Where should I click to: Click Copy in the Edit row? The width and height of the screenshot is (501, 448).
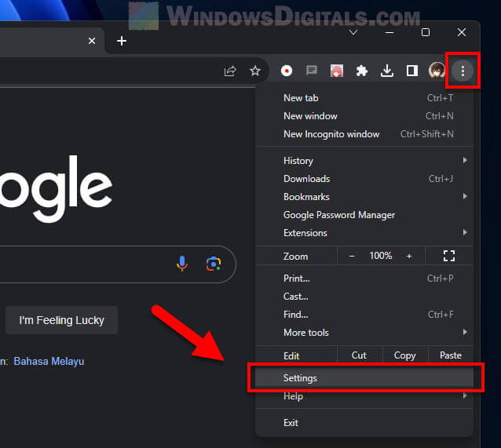point(405,355)
